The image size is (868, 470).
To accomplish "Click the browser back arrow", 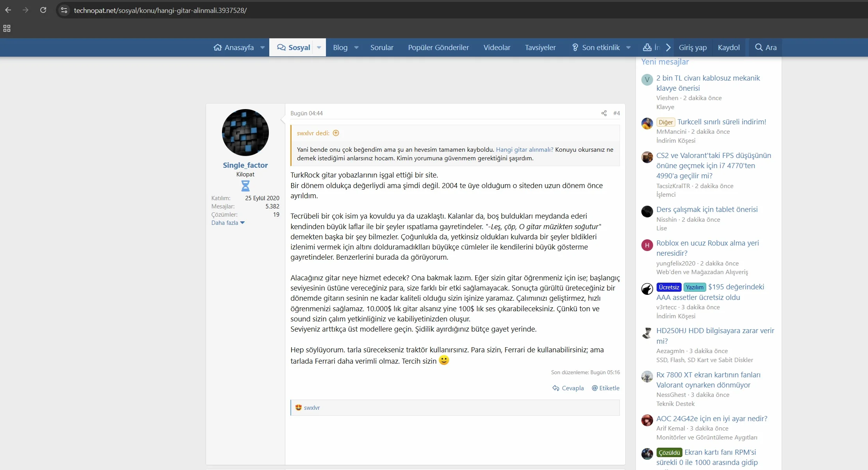I will click(x=8, y=10).
